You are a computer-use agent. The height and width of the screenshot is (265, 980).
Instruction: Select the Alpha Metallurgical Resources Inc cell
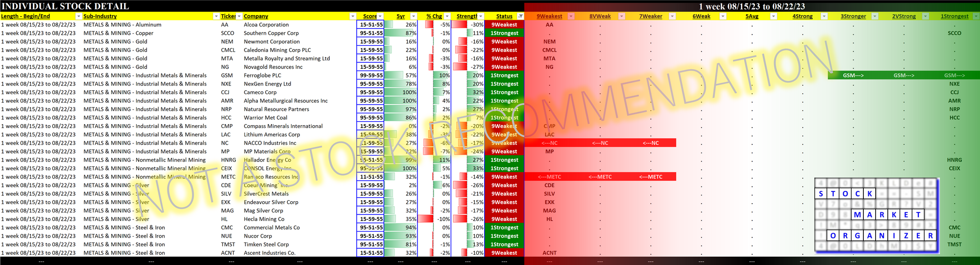pos(286,101)
